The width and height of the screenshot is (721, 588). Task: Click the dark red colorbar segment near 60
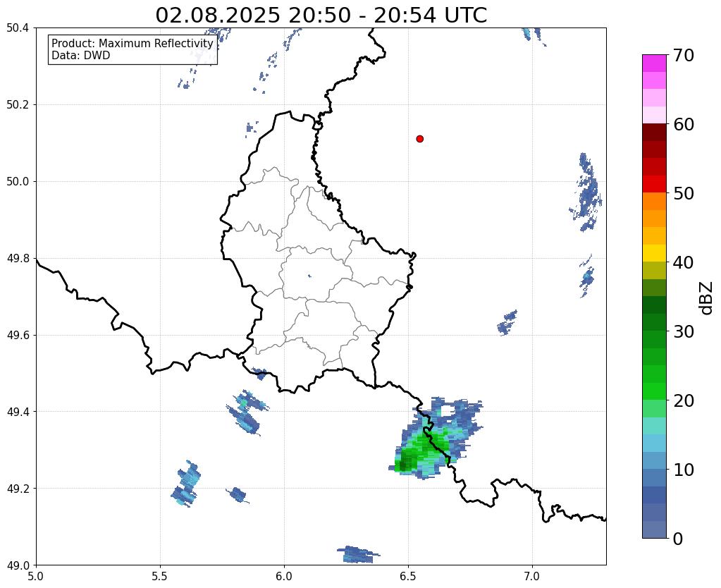[x=654, y=132]
